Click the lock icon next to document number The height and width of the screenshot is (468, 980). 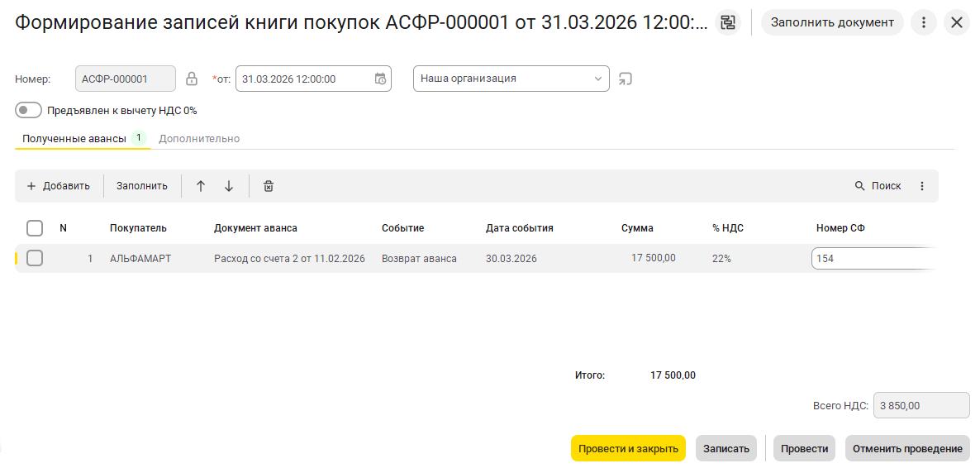[192, 79]
